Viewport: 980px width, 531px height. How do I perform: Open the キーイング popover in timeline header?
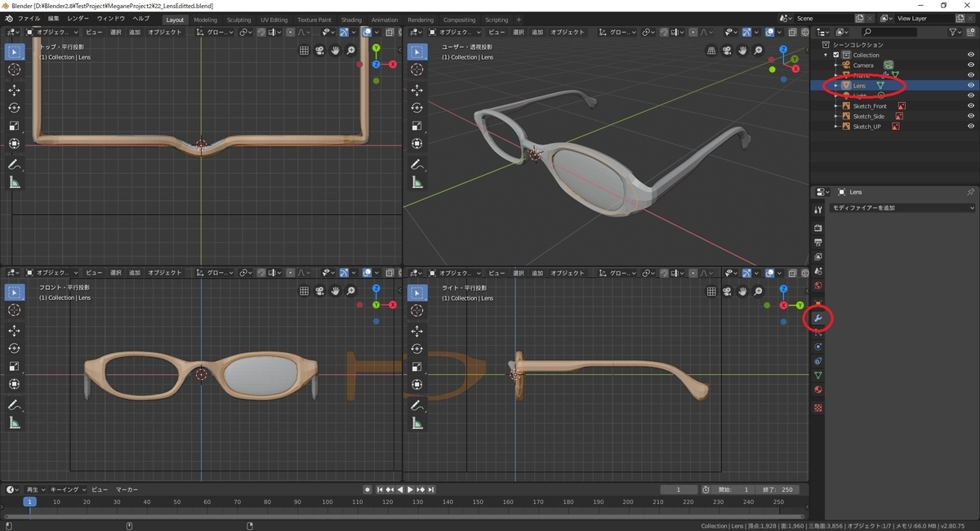[68, 489]
